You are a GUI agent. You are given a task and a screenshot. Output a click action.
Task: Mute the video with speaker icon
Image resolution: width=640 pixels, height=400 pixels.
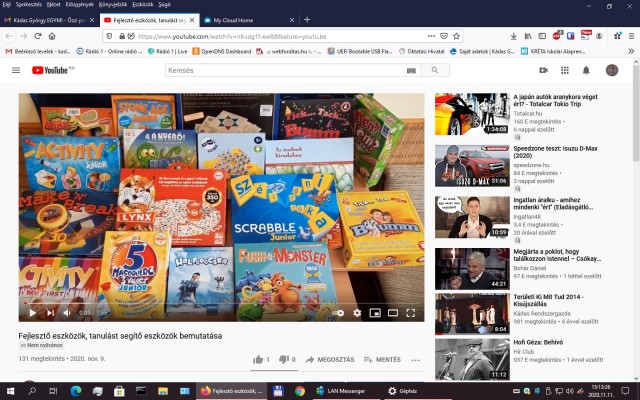click(x=67, y=313)
